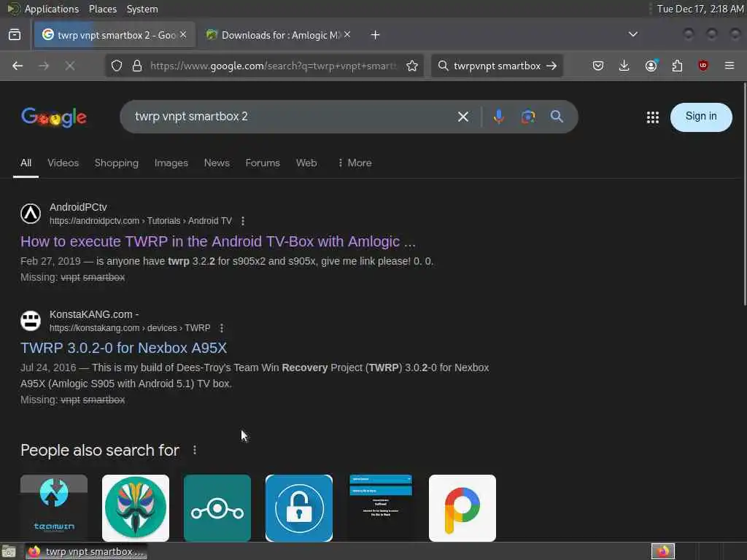The image size is (747, 560).
Task: Open the list all tabs dropdown arrow
Action: [633, 34]
